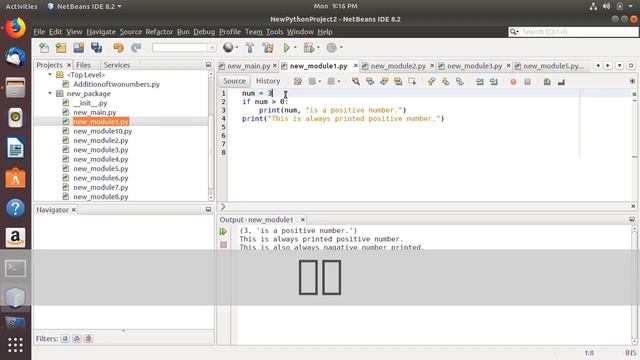Viewport: 640px width, 360px height.
Task: Open the Refactor menu
Action: 159,32
